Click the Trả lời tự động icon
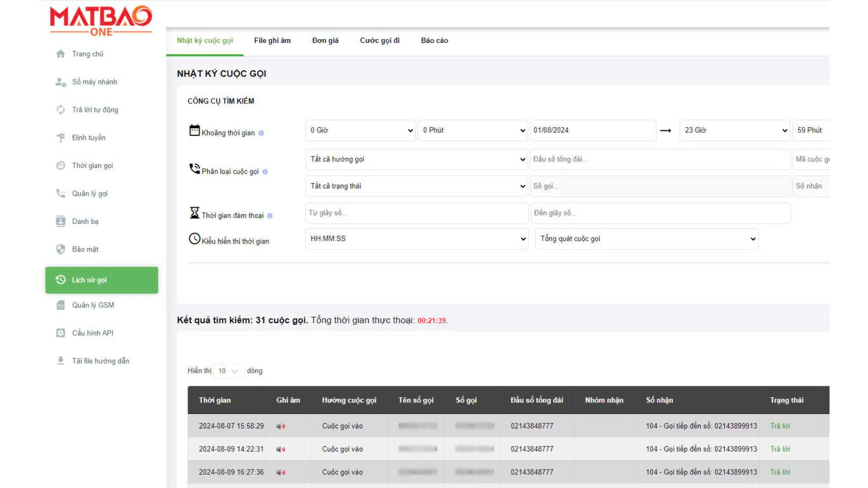Screen dimensions: 868x488 click(61, 110)
